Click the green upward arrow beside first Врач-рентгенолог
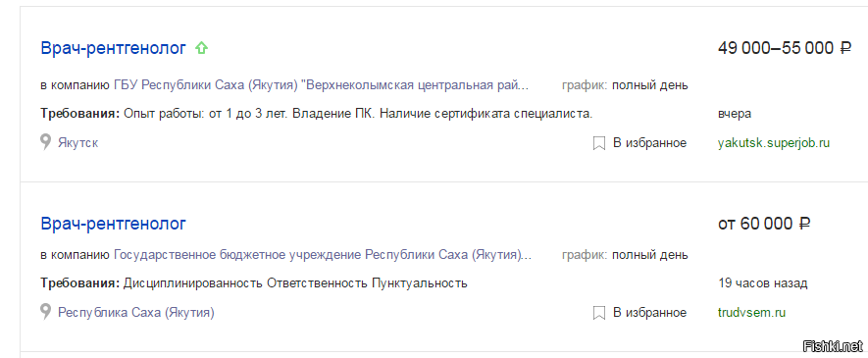 coord(201,48)
